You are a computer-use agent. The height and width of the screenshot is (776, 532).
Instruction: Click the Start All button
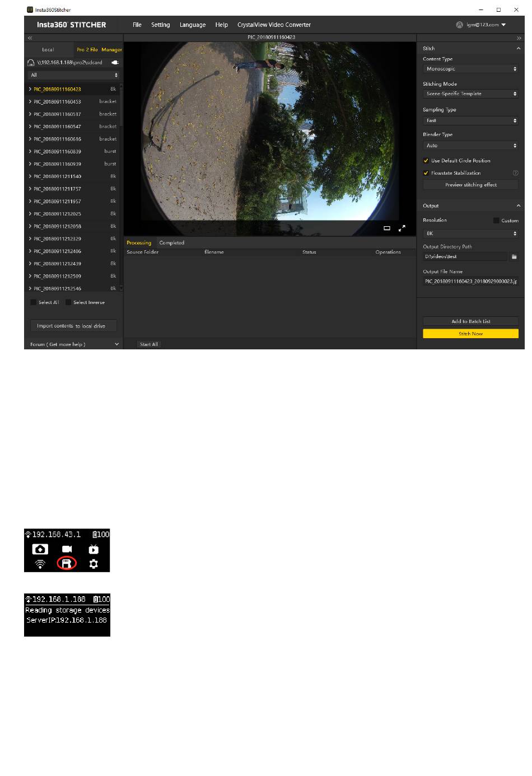[149, 344]
